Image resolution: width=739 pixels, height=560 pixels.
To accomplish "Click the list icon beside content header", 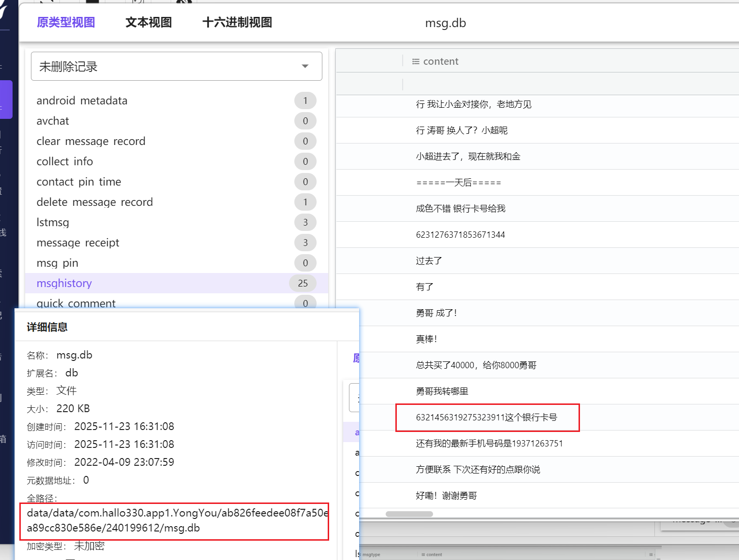I will pos(415,61).
